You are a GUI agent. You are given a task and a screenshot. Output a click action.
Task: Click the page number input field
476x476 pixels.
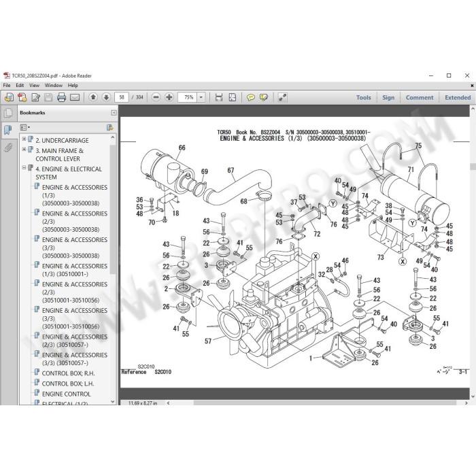coord(122,97)
